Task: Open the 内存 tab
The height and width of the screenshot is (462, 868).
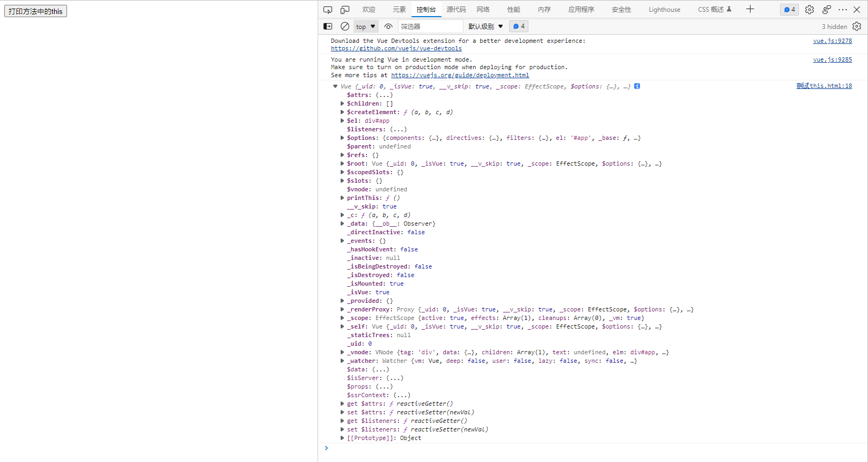Action: click(544, 10)
